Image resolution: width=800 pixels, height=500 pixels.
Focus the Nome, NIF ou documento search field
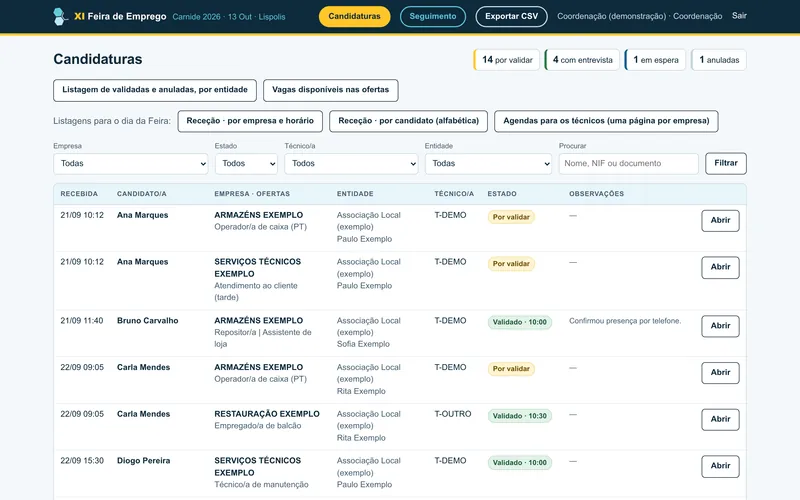click(629, 164)
